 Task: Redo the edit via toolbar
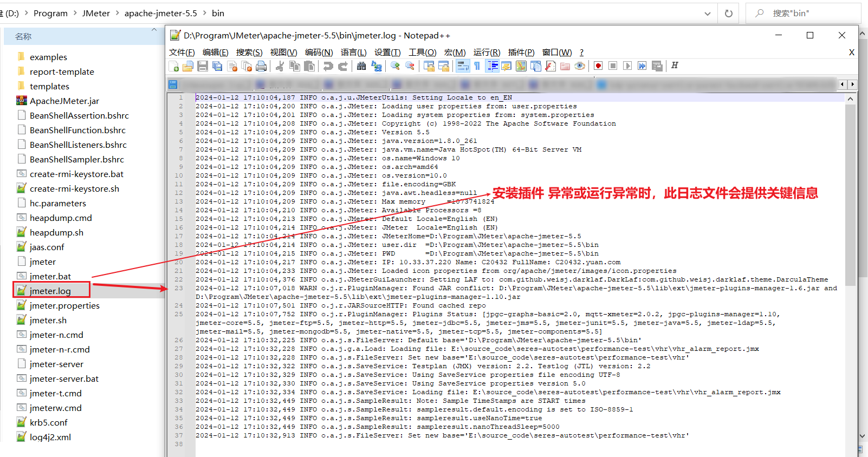pos(342,66)
